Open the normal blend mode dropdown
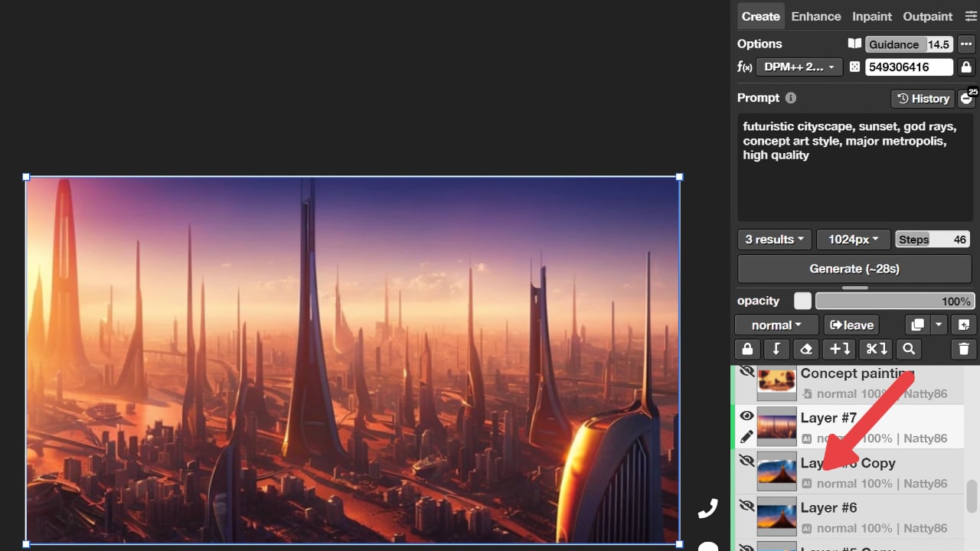The height and width of the screenshot is (551, 980). point(776,324)
